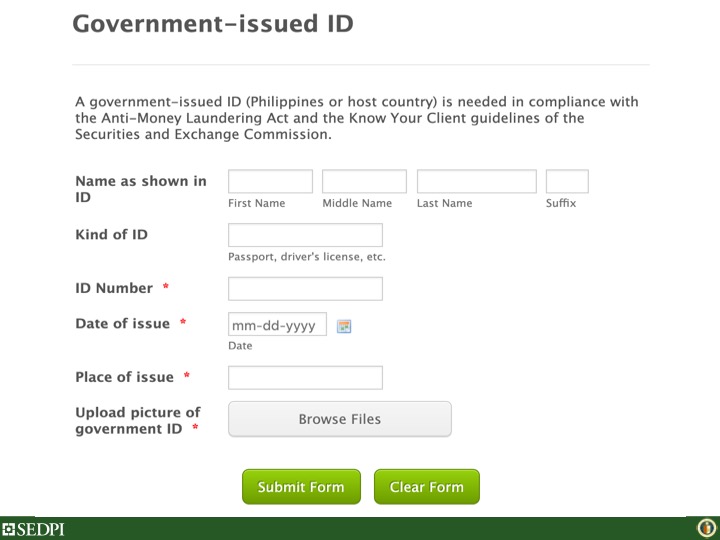This screenshot has width=720, height=540.
Task: Focus the Middle Name text box
Action: pyautogui.click(x=364, y=182)
